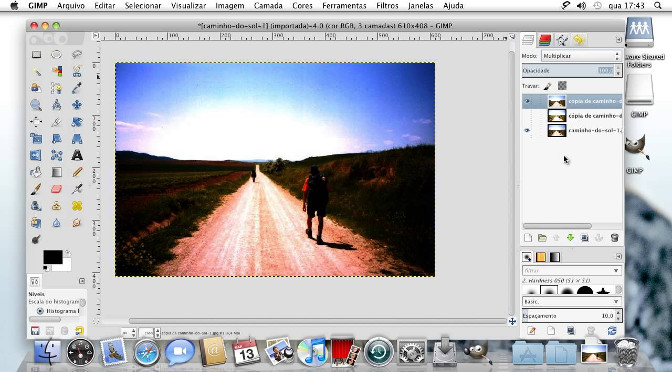Pick the Eraser tool

[56, 189]
